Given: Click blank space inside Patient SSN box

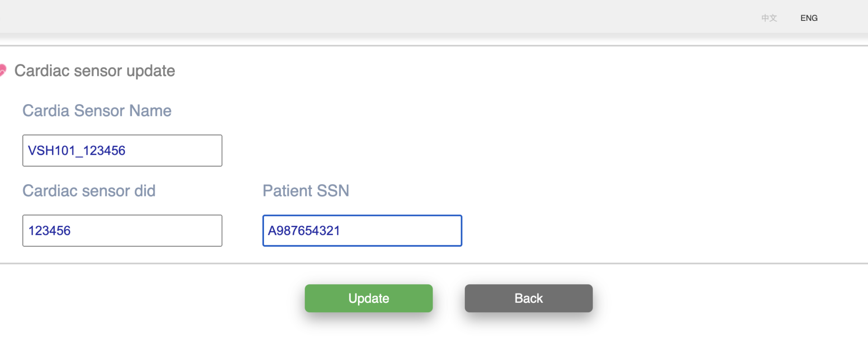Looking at the screenshot, I should pos(401,231).
